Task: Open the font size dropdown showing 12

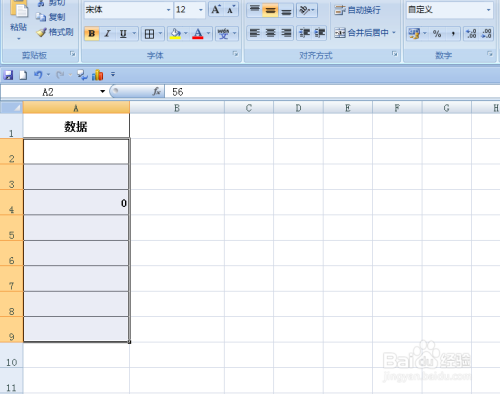Action: (201, 10)
